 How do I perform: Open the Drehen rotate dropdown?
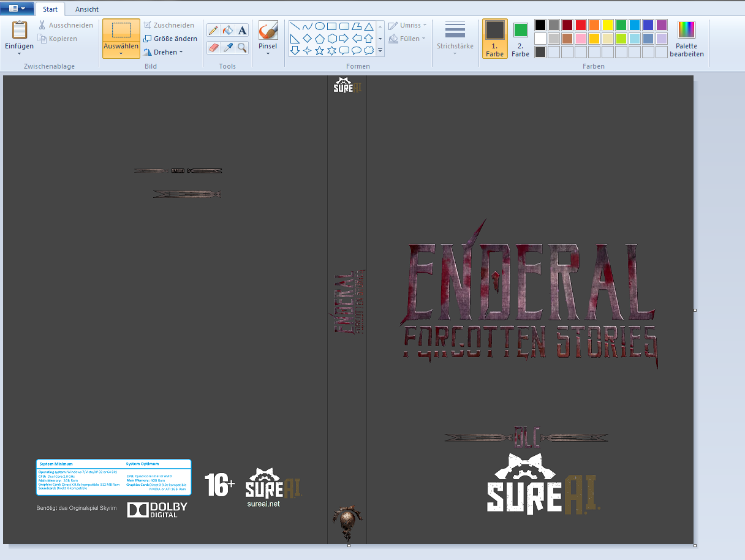point(164,52)
